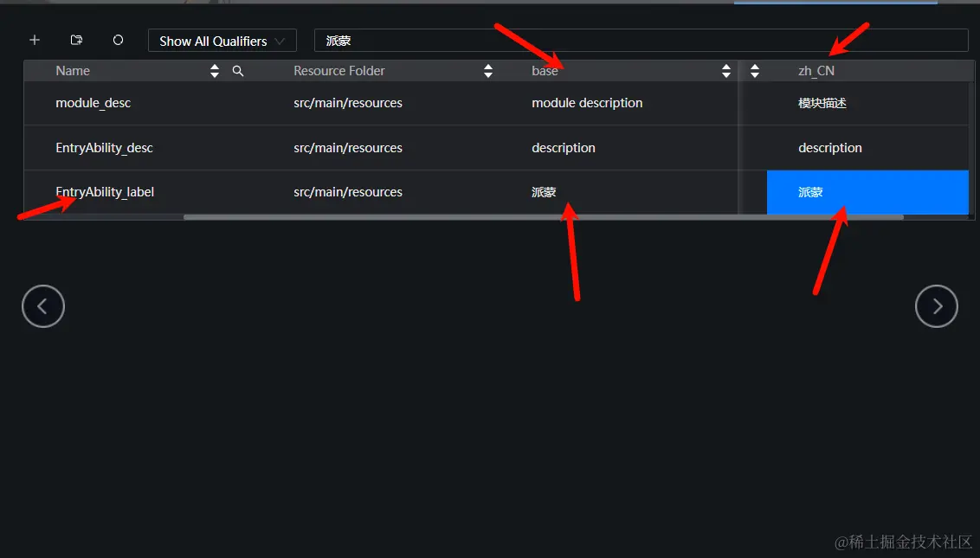Select the module_desc row name
Screen dimensions: 980x558
(x=93, y=103)
